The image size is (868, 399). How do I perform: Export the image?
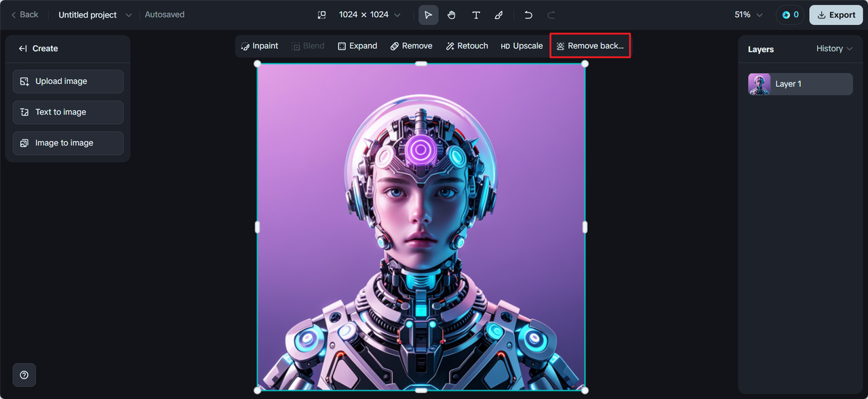836,15
